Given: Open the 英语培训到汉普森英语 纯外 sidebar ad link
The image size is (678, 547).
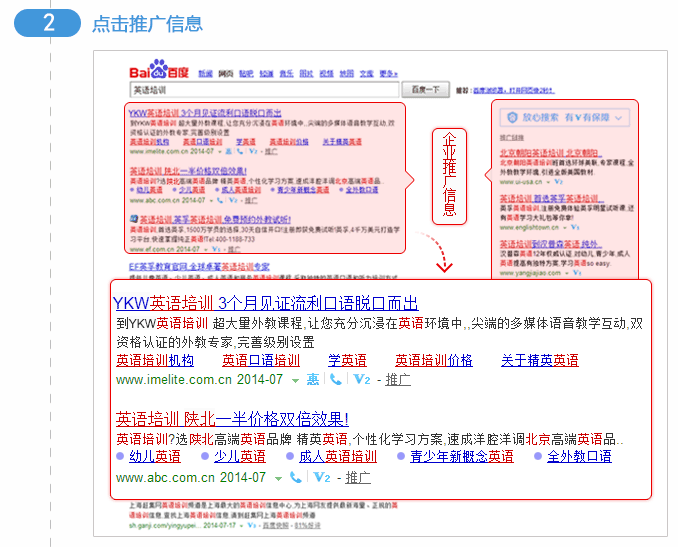Looking at the screenshot, I should click(x=550, y=244).
